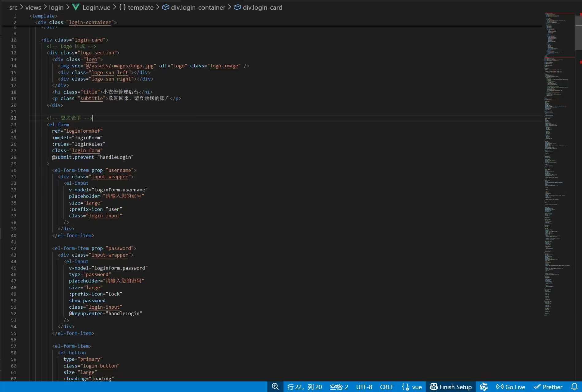The image size is (582, 392).
Task: Click the h1 title 小衣酱管理后台
Action: (x=121, y=92)
